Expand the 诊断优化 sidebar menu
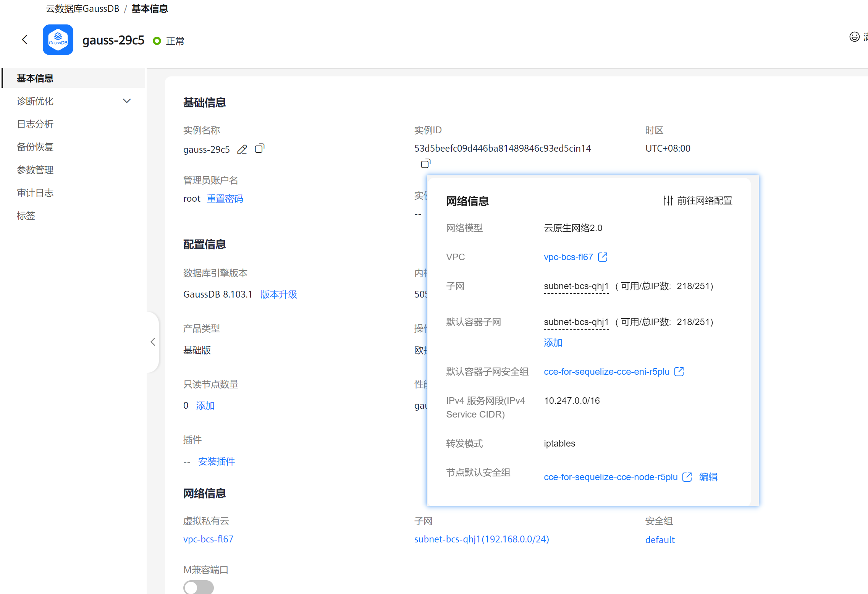This screenshot has width=868, height=594. click(x=127, y=101)
